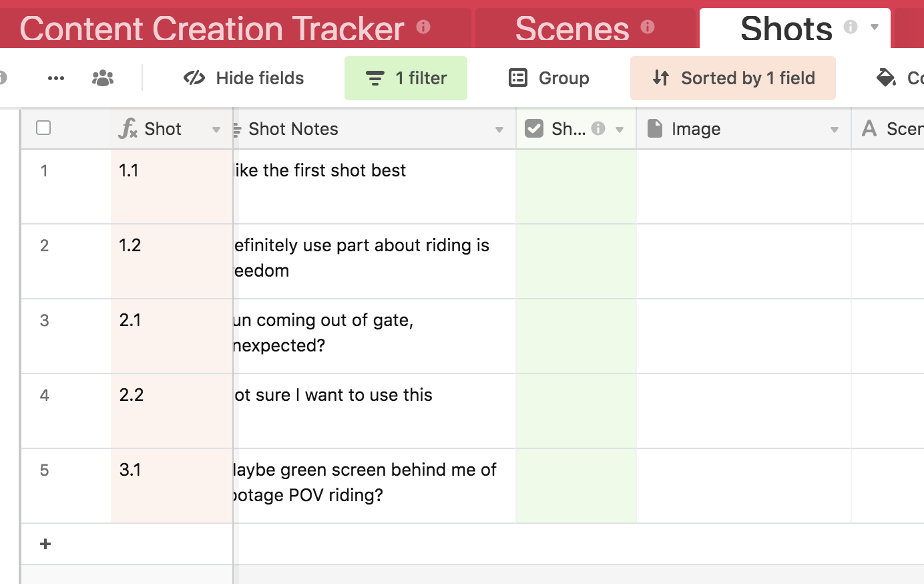The image size is (924, 584).
Task: Select shot cell 2.1
Action: 172,336
